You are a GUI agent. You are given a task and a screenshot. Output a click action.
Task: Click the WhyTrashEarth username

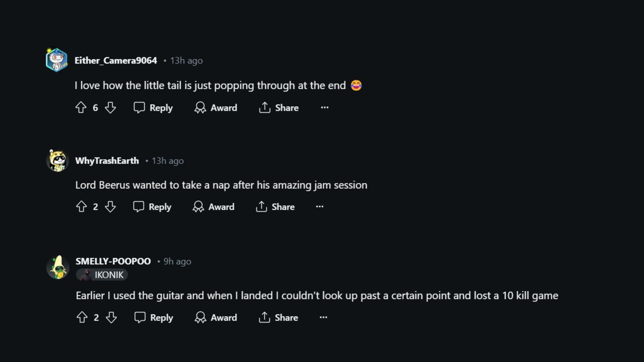coord(107,161)
